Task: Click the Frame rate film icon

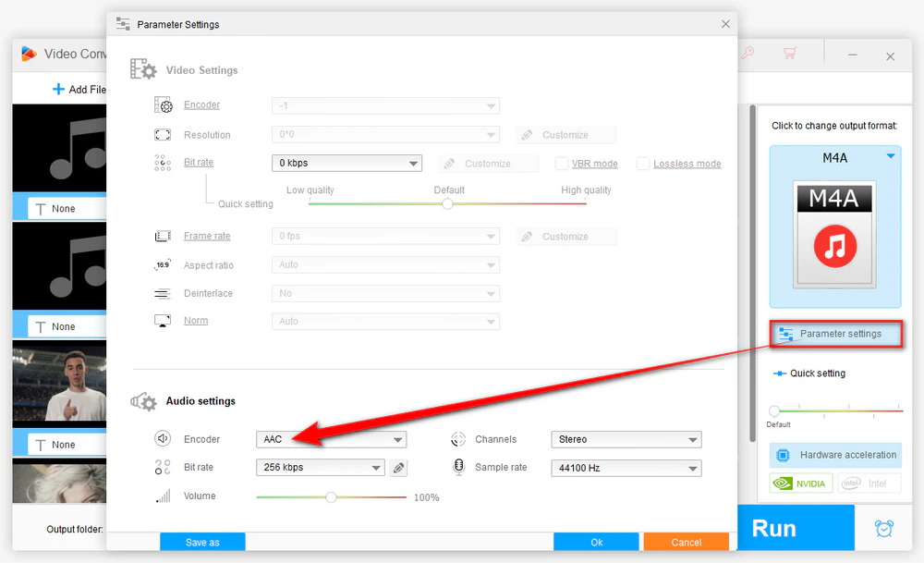Action: [163, 237]
